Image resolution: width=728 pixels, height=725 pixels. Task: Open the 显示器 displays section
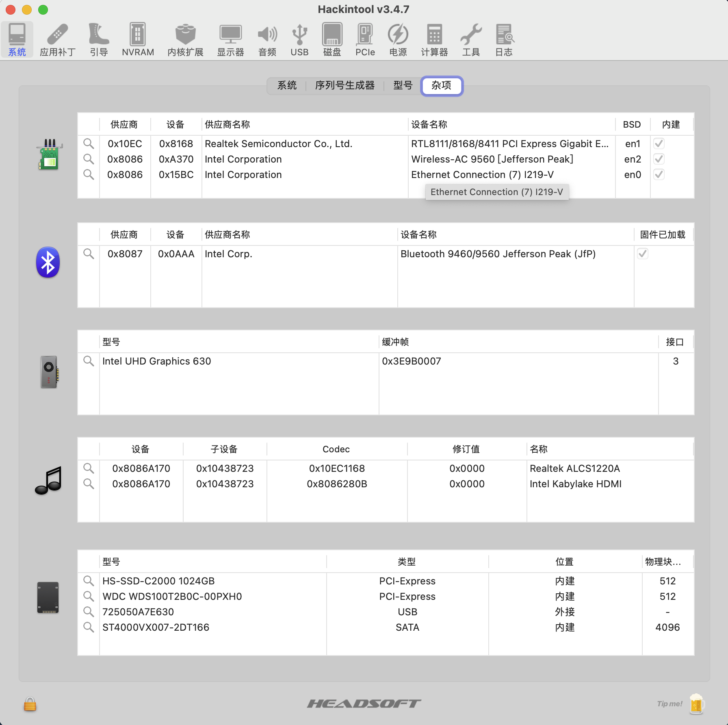230,40
